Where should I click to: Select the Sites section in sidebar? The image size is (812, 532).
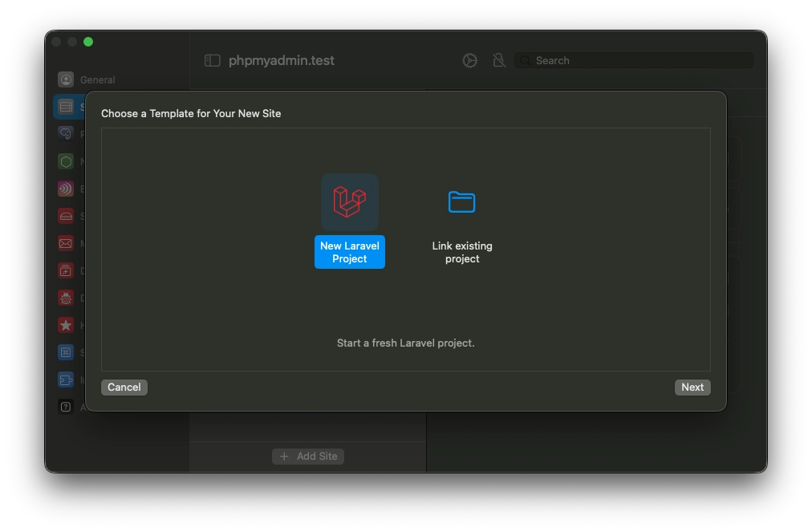[x=66, y=107]
